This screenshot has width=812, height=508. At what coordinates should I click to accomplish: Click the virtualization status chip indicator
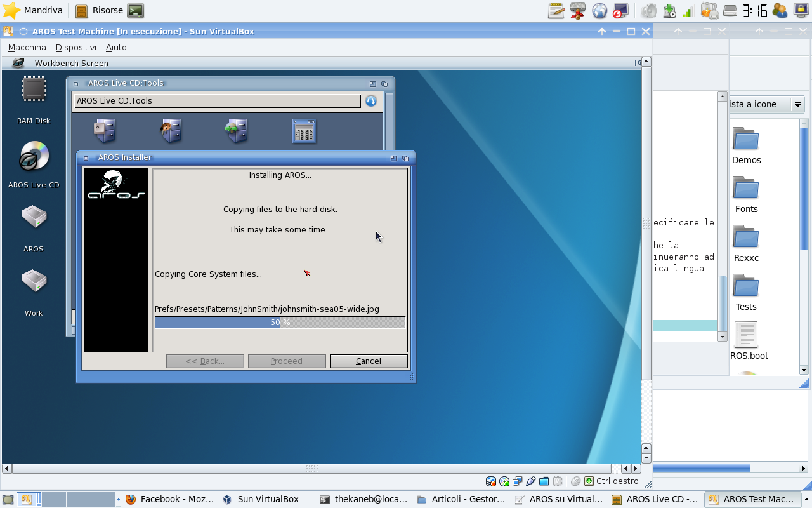click(558, 481)
